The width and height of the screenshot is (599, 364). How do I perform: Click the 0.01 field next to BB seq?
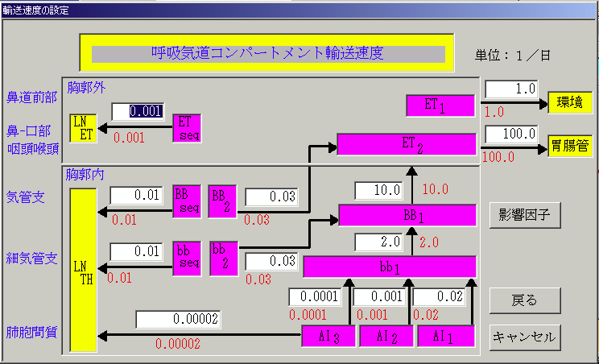tap(137, 195)
